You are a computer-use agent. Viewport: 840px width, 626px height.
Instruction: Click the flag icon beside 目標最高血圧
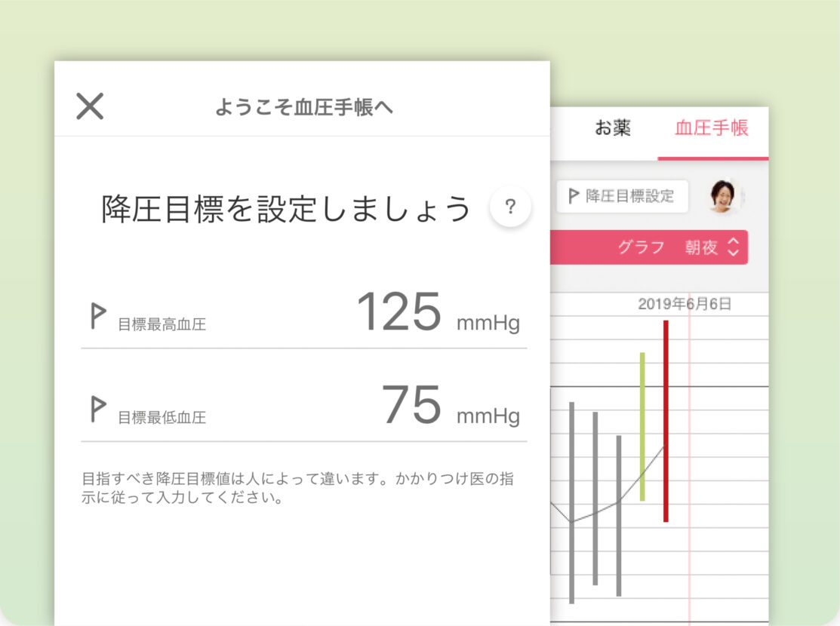pos(97,316)
